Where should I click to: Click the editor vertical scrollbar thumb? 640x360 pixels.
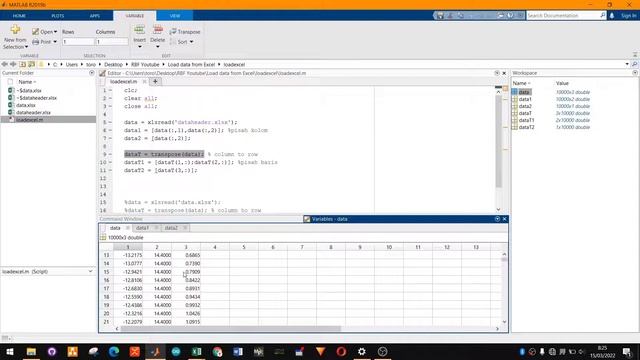click(x=498, y=142)
